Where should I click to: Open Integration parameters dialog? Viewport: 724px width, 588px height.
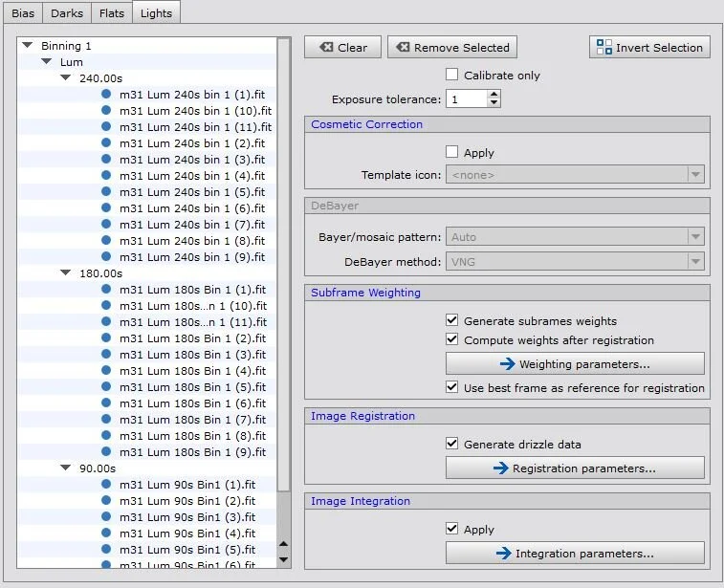[x=575, y=553]
